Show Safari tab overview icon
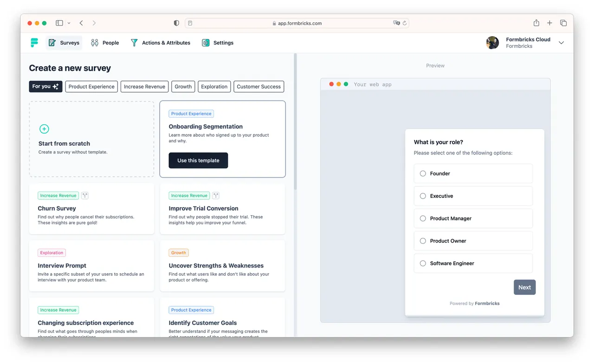Viewport: 594px width, 364px height. pyautogui.click(x=563, y=23)
